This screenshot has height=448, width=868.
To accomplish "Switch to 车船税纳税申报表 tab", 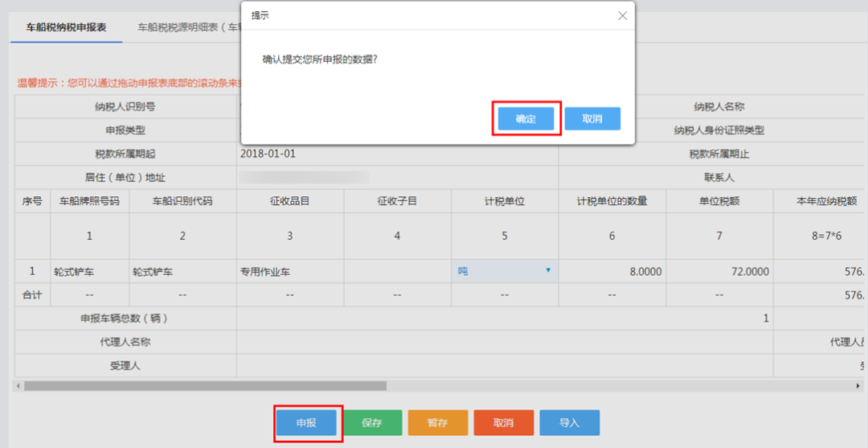I will point(65,27).
